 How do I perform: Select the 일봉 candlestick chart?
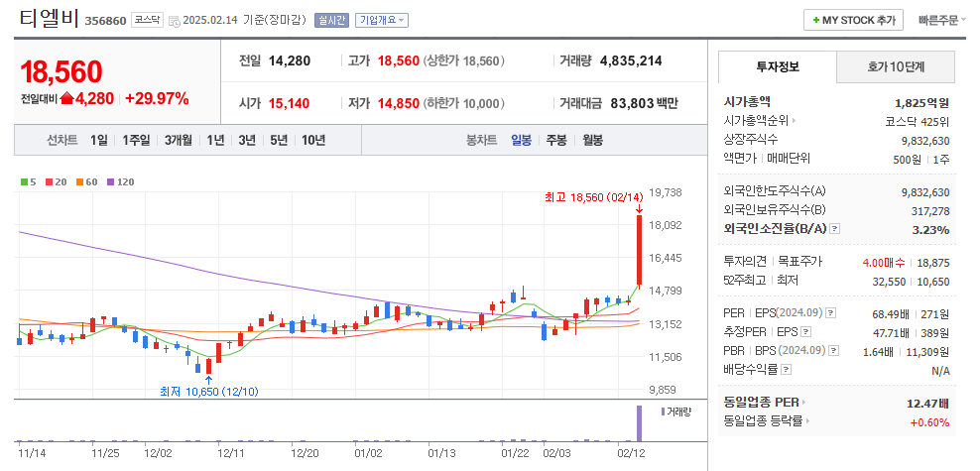click(522, 140)
